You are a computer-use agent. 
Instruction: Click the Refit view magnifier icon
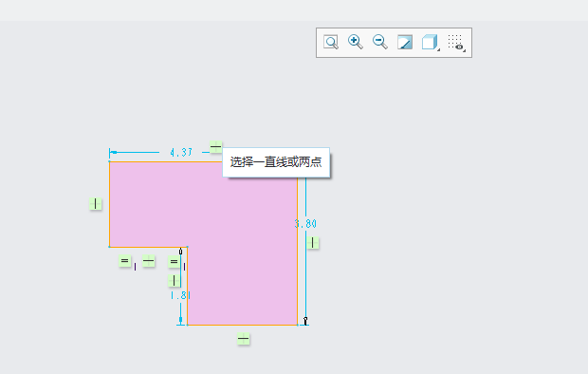click(x=331, y=43)
